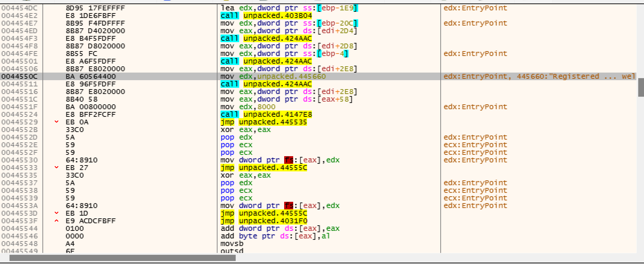Select the 'jmp unpacked.4031F0' instruction
The height and width of the screenshot is (264, 644).
click(264, 221)
